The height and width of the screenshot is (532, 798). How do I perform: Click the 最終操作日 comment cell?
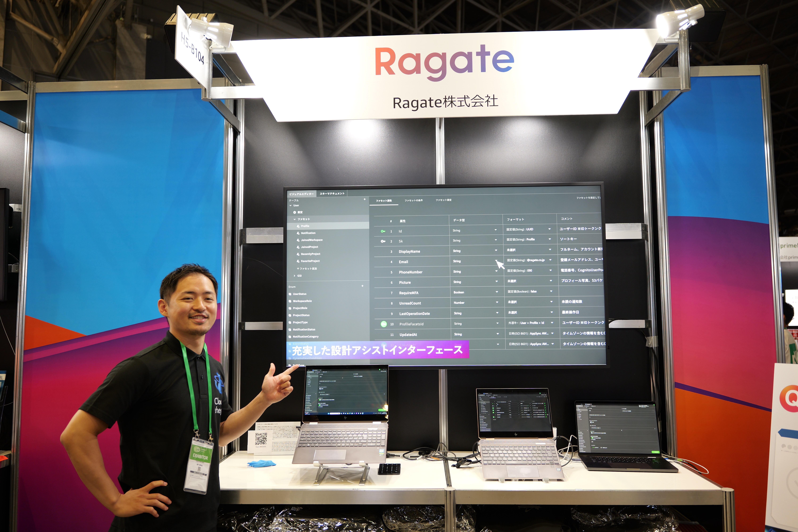pos(571,312)
